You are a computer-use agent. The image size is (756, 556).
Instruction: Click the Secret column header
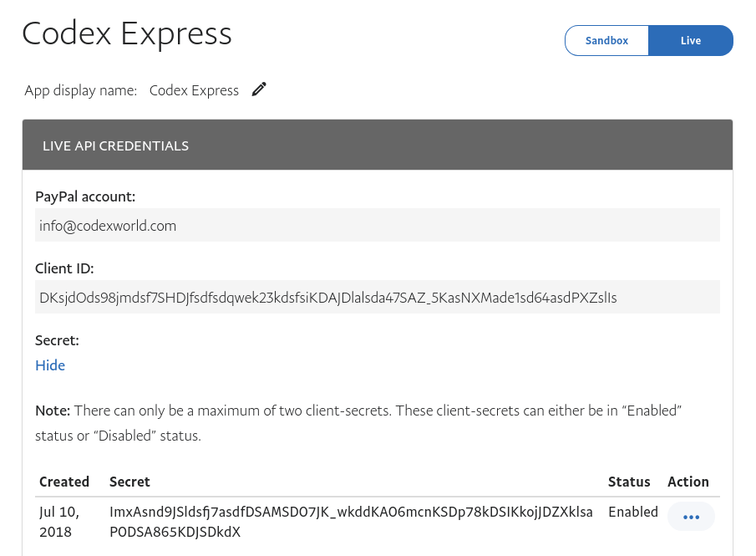tap(129, 482)
